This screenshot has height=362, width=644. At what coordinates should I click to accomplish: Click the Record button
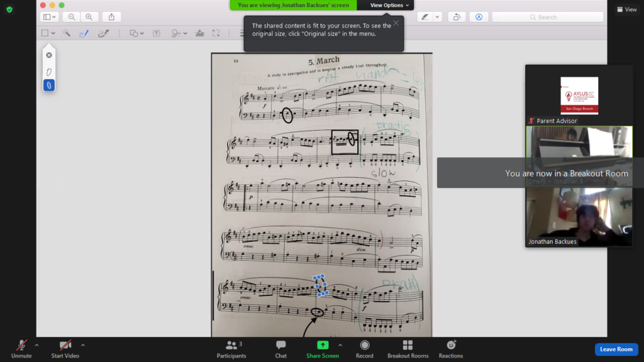364,349
